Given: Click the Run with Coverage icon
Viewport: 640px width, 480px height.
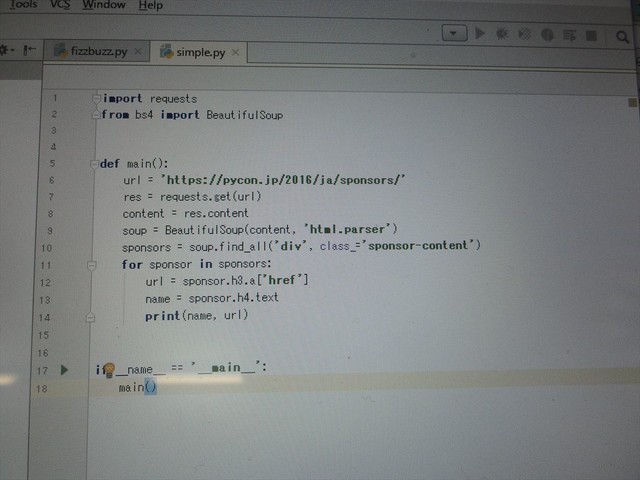Looking at the screenshot, I should click(x=524, y=34).
